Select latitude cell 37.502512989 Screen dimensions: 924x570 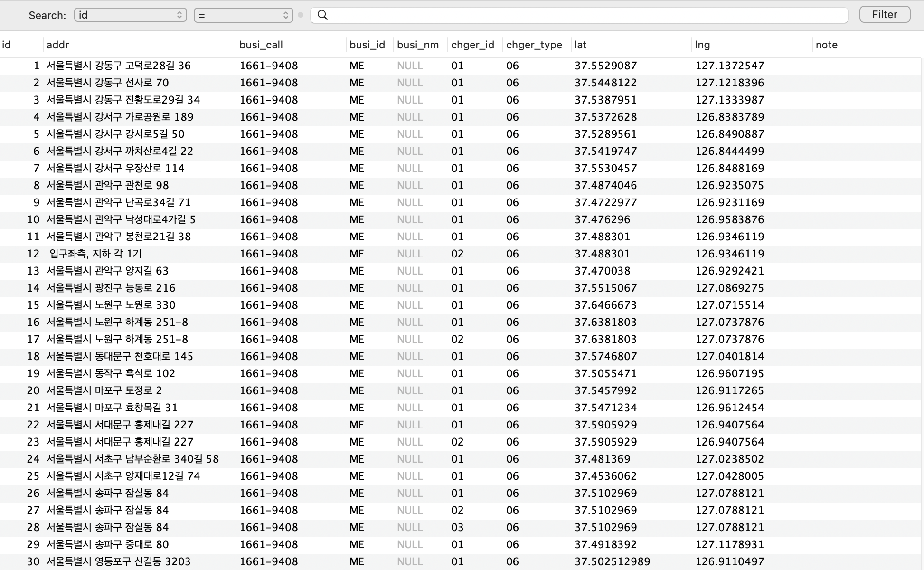pyautogui.click(x=612, y=562)
